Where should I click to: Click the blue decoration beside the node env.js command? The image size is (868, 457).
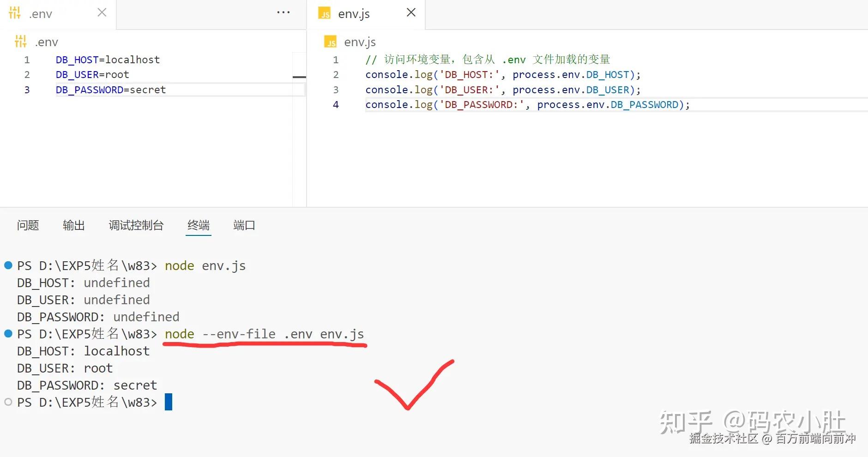point(7,265)
